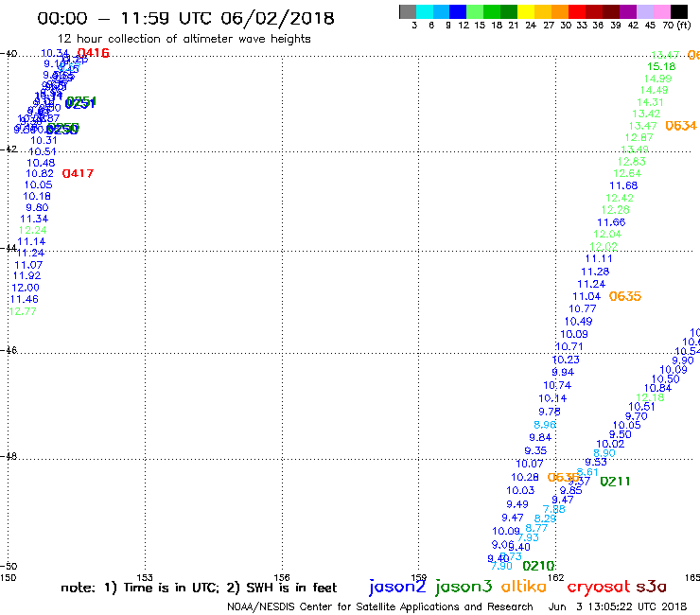Click the blue value '11.66'
700x615 pixels.
click(611, 222)
